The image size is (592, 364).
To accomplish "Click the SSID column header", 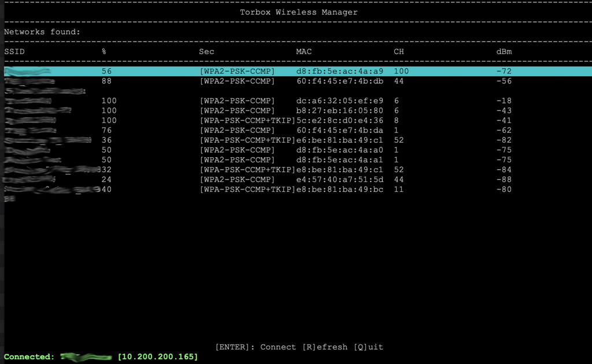I will (14, 51).
